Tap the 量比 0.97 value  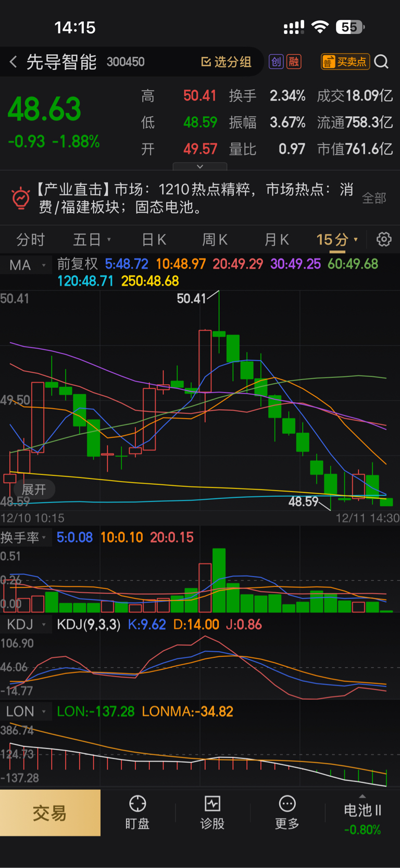pos(267,149)
